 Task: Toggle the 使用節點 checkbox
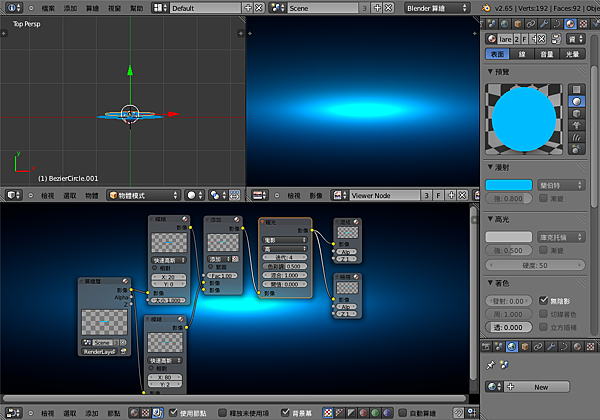173,413
